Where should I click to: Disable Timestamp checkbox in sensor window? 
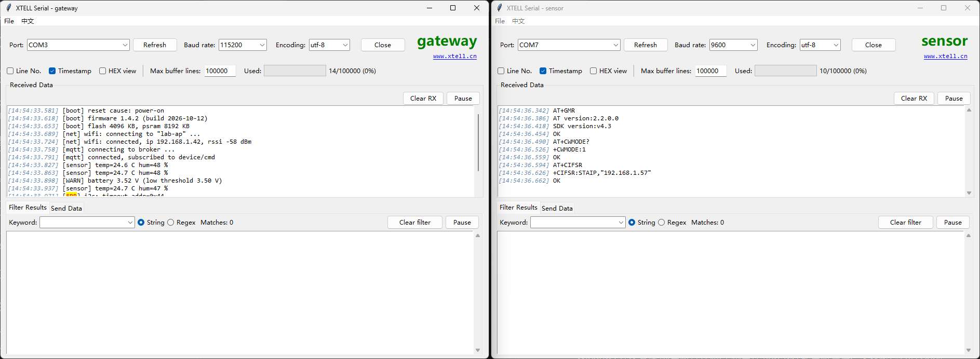click(543, 71)
